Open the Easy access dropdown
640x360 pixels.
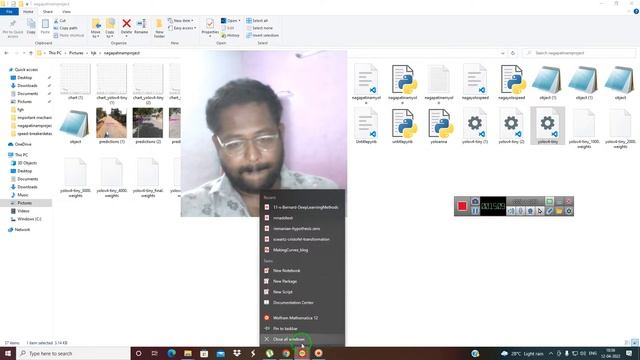point(182,28)
